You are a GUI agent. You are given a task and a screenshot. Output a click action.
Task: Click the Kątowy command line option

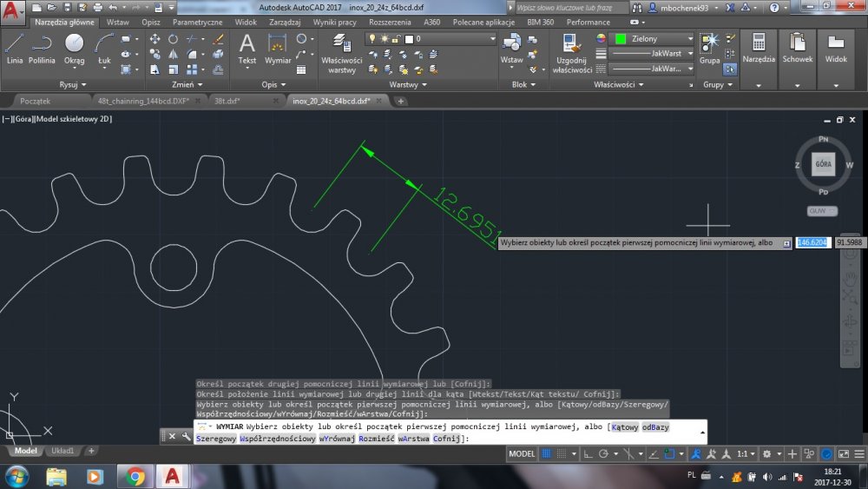(625, 427)
